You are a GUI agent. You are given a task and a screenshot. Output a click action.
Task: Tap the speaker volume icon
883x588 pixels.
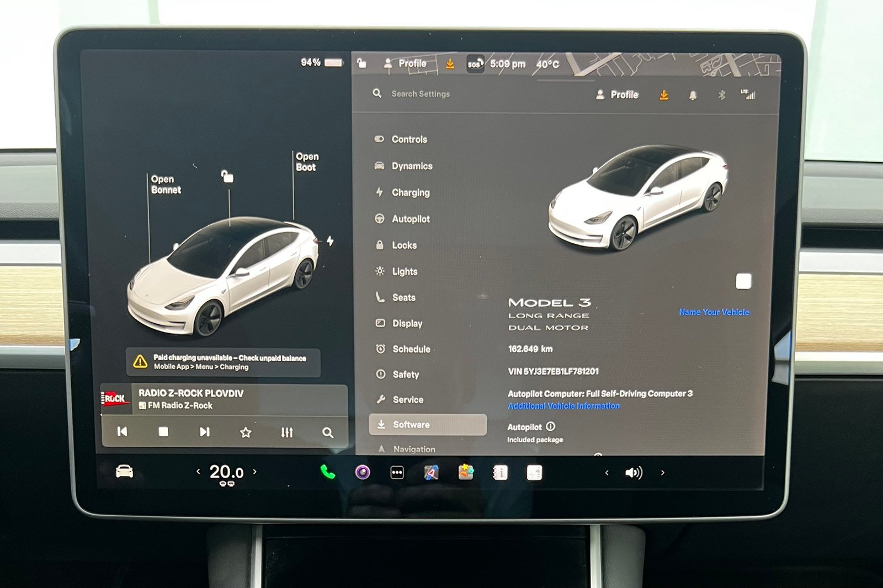634,473
